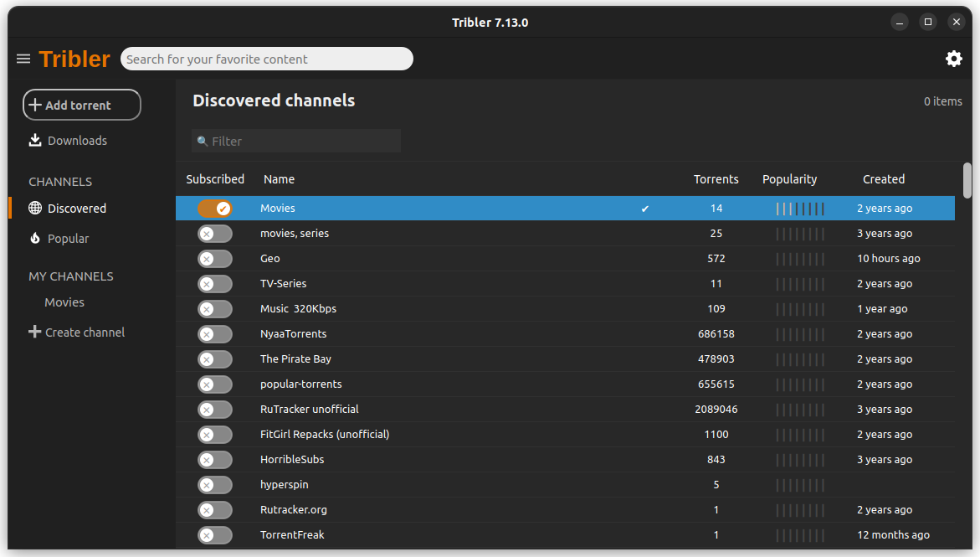Click the popularity bar of the Movies row
The height and width of the screenshot is (557, 980).
(800, 209)
